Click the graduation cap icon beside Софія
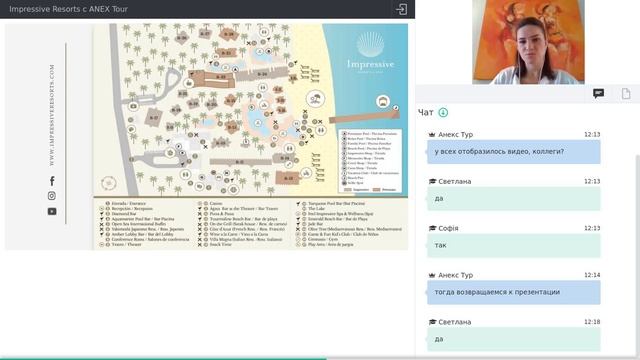This screenshot has height=360, width=640. coord(432,228)
